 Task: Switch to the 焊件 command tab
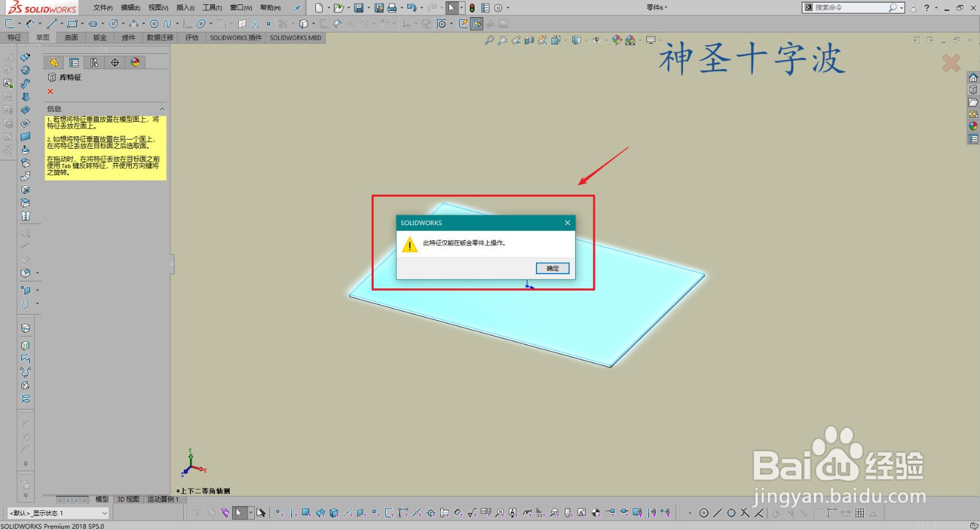tap(128, 38)
